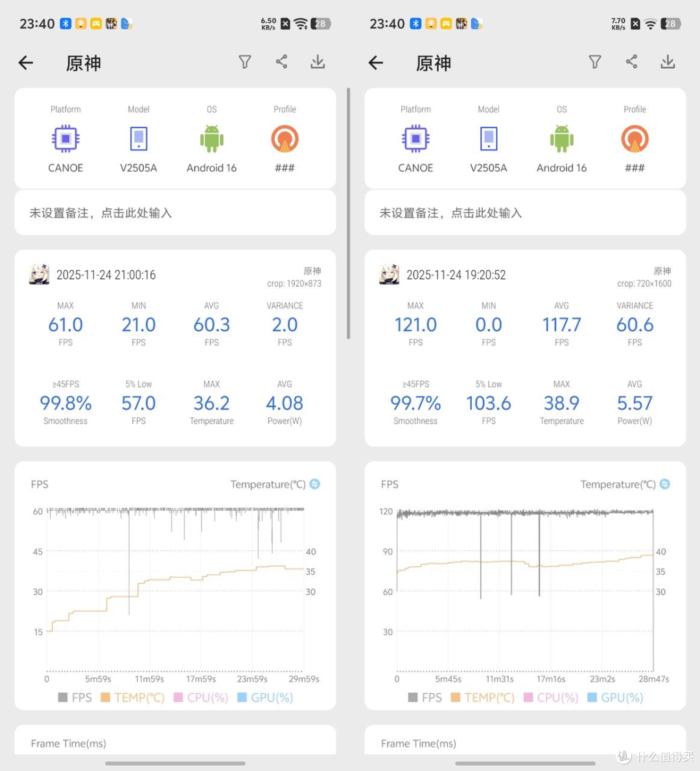This screenshot has width=700, height=771.
Task: Tap crop: 1920×873 label
Action: (294, 284)
